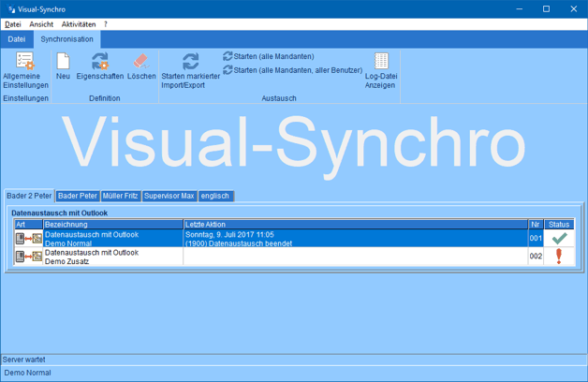Click the Server wartet status bar text
Image resolution: width=588 pixels, height=382 pixels.
23,360
